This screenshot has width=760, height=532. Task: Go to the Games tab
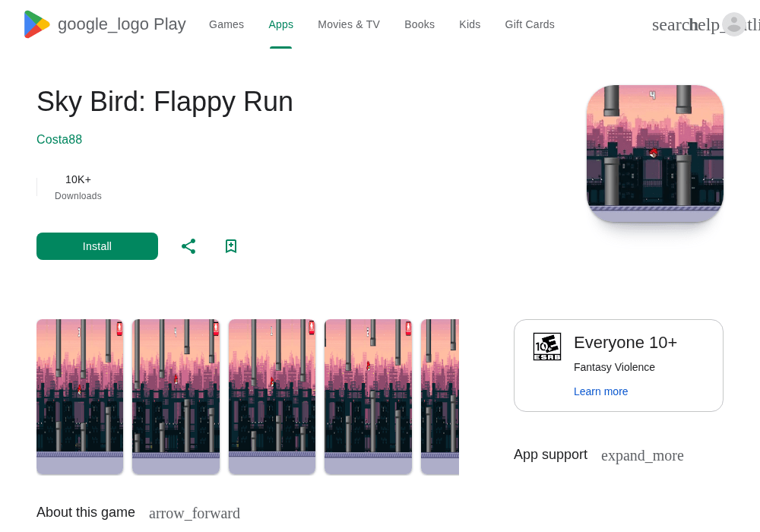pos(226,24)
